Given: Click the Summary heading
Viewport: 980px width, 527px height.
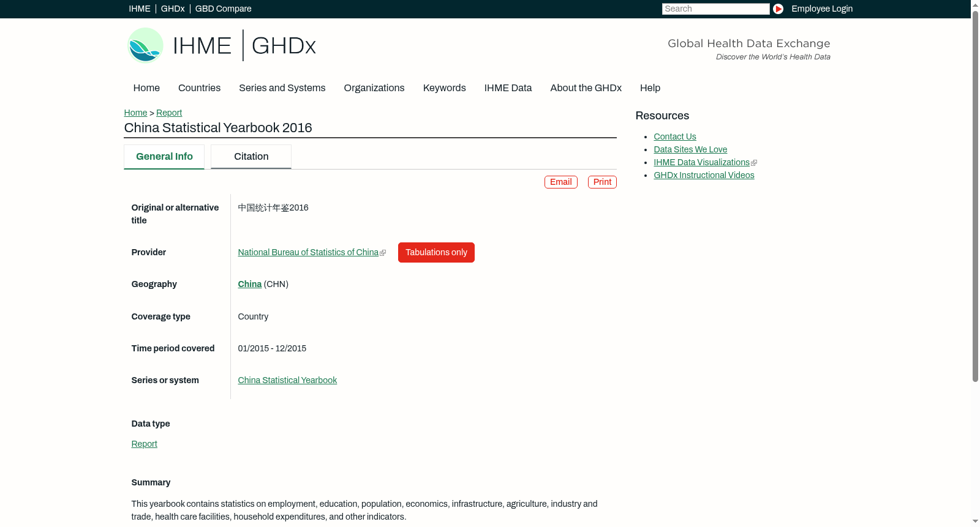Looking at the screenshot, I should point(151,482).
